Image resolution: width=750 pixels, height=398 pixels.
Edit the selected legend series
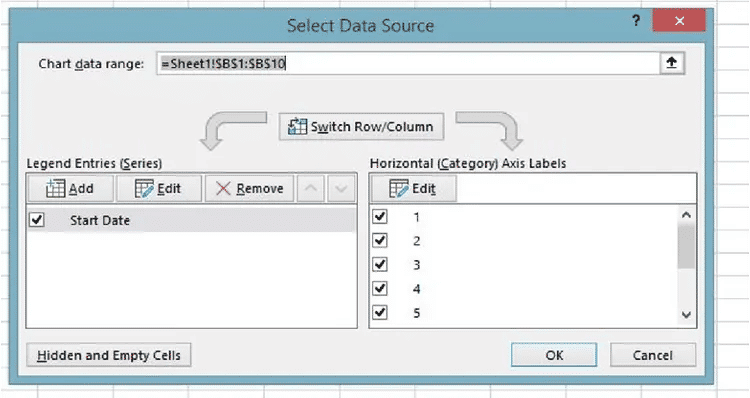pyautogui.click(x=159, y=188)
